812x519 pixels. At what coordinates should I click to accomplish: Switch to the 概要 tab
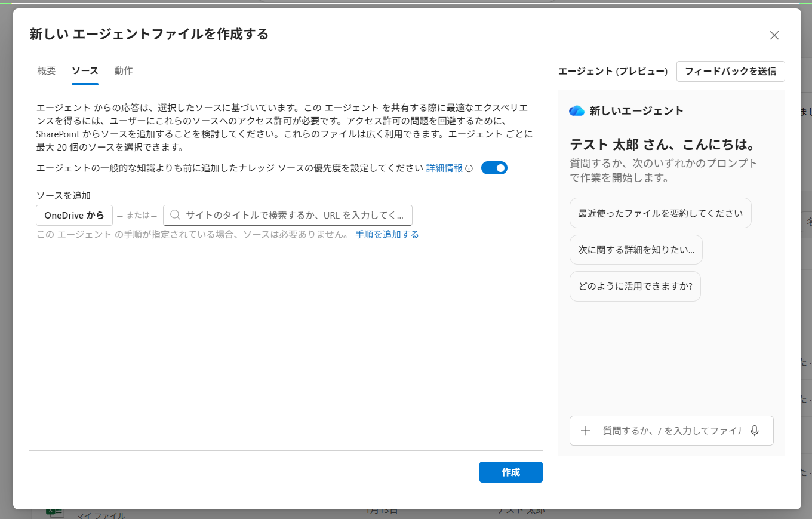tap(47, 70)
